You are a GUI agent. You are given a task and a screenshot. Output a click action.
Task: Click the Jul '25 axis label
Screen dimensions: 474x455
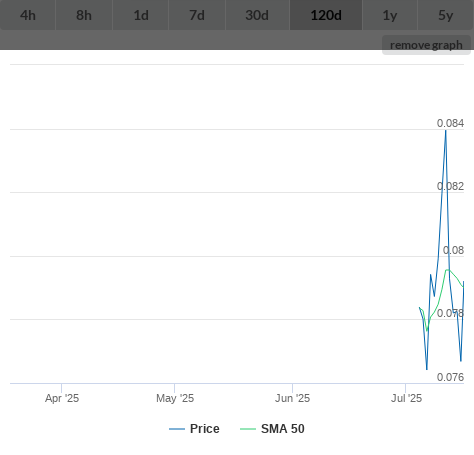coord(406,398)
